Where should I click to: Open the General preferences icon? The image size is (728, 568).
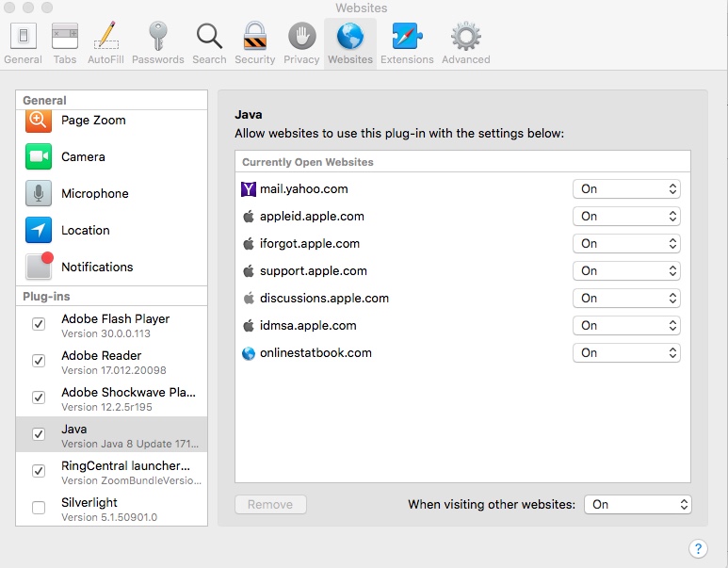pyautogui.click(x=23, y=36)
